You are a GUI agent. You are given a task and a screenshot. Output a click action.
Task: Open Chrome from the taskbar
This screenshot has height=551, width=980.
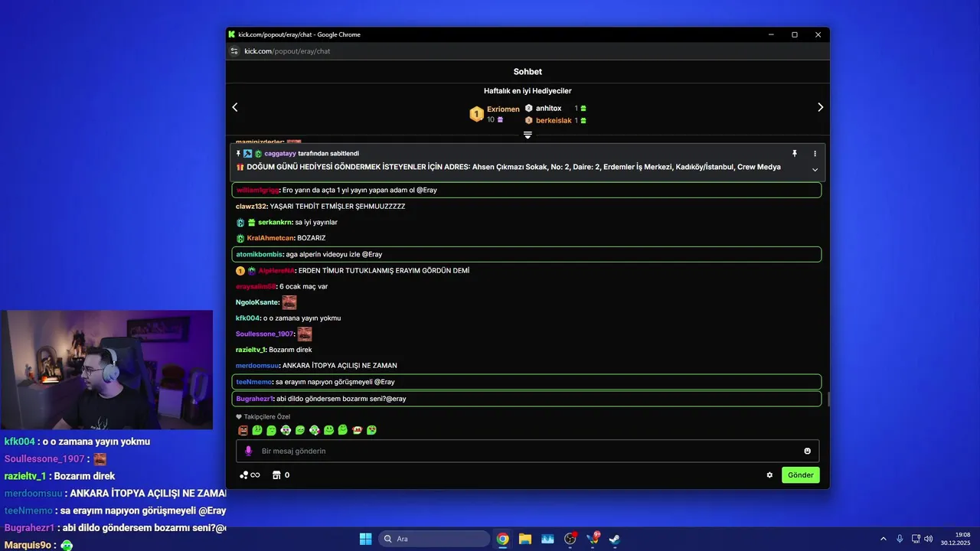[x=502, y=539]
